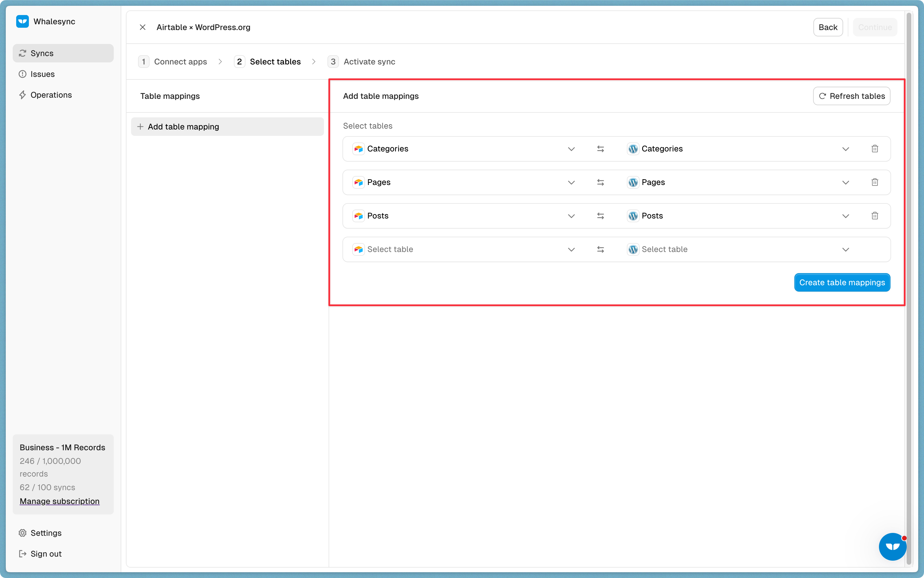Screen dimensions: 924x578
Task: Click the Whalesync logo icon
Action: click(x=23, y=21)
